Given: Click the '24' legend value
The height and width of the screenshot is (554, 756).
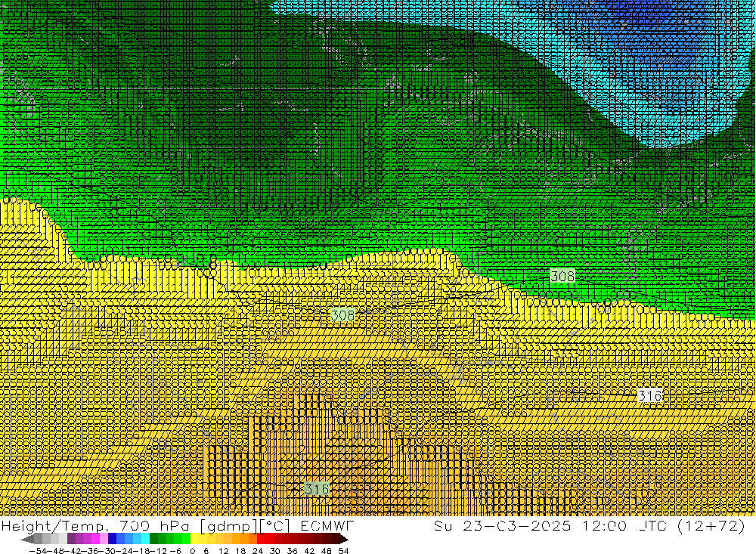Looking at the screenshot, I should click(x=258, y=551).
